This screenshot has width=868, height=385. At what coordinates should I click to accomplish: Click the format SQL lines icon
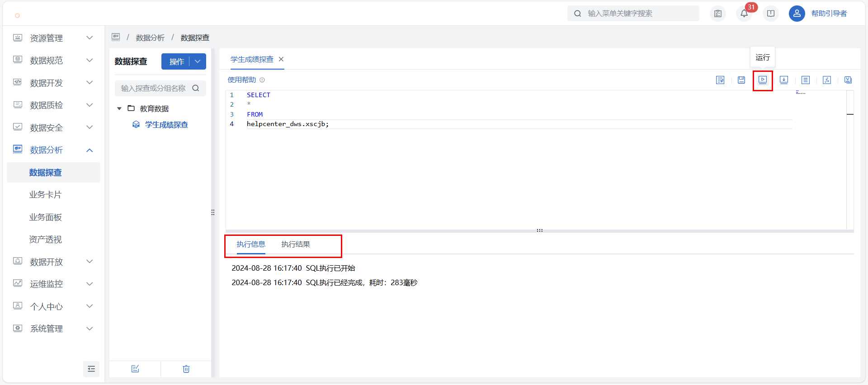[x=806, y=80]
